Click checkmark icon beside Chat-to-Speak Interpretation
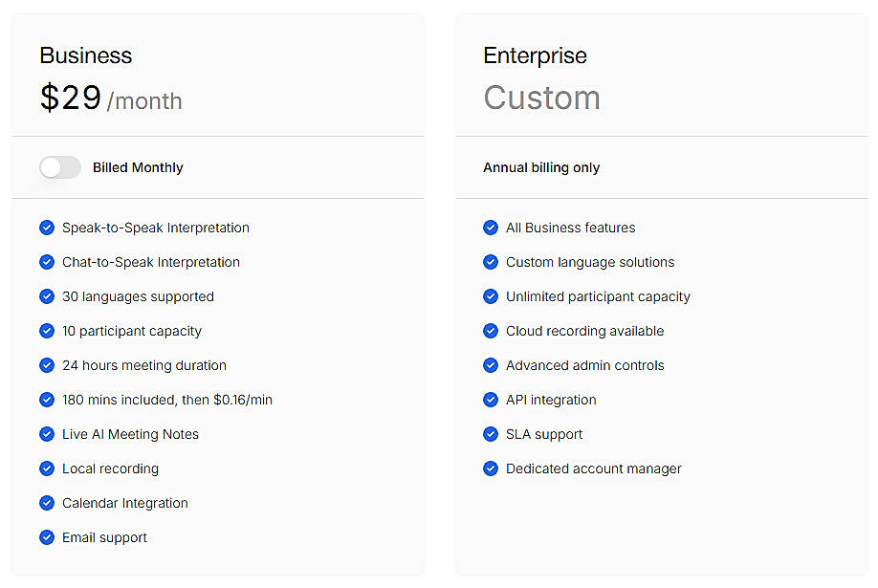 point(47,262)
